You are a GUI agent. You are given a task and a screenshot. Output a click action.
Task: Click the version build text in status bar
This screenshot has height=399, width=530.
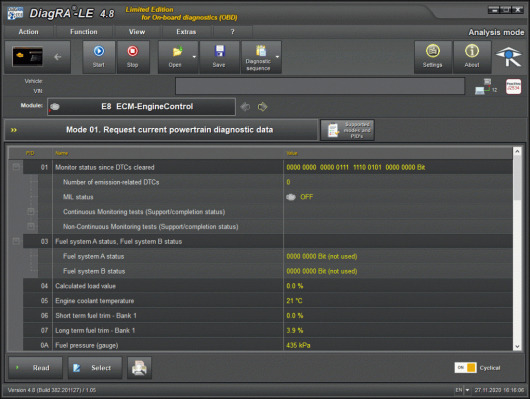click(x=52, y=390)
